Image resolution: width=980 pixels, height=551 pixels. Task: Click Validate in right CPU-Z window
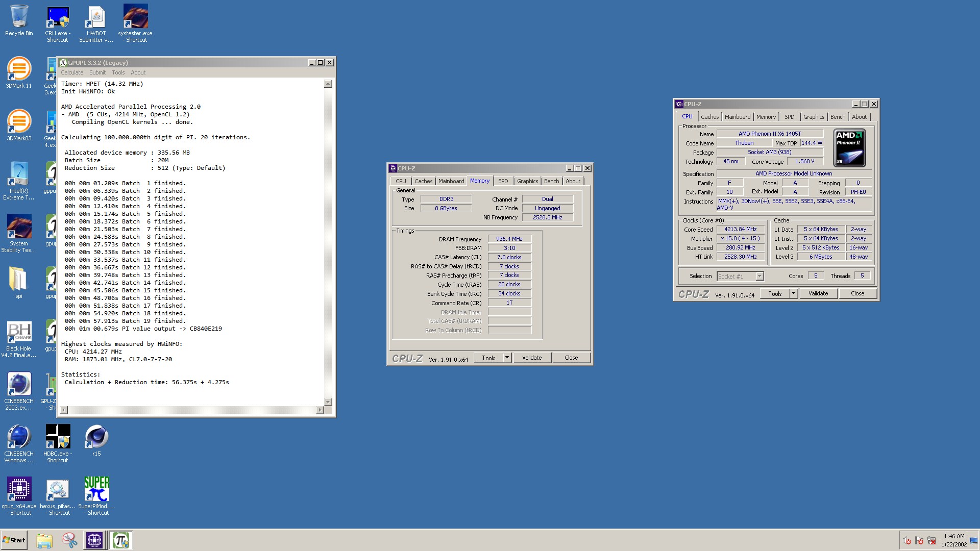pyautogui.click(x=818, y=293)
